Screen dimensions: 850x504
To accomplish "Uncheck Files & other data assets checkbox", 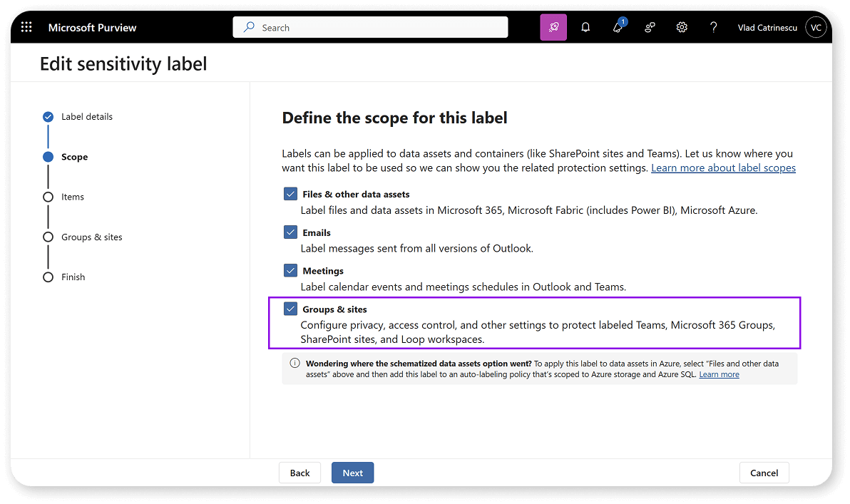I will tap(290, 194).
